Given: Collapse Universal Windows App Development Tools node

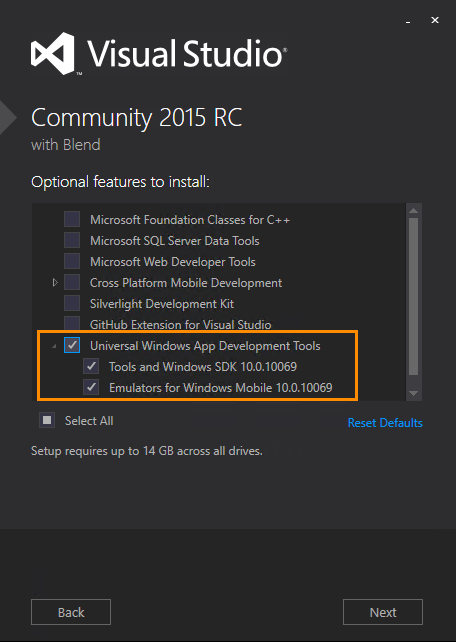Looking at the screenshot, I should (54, 347).
